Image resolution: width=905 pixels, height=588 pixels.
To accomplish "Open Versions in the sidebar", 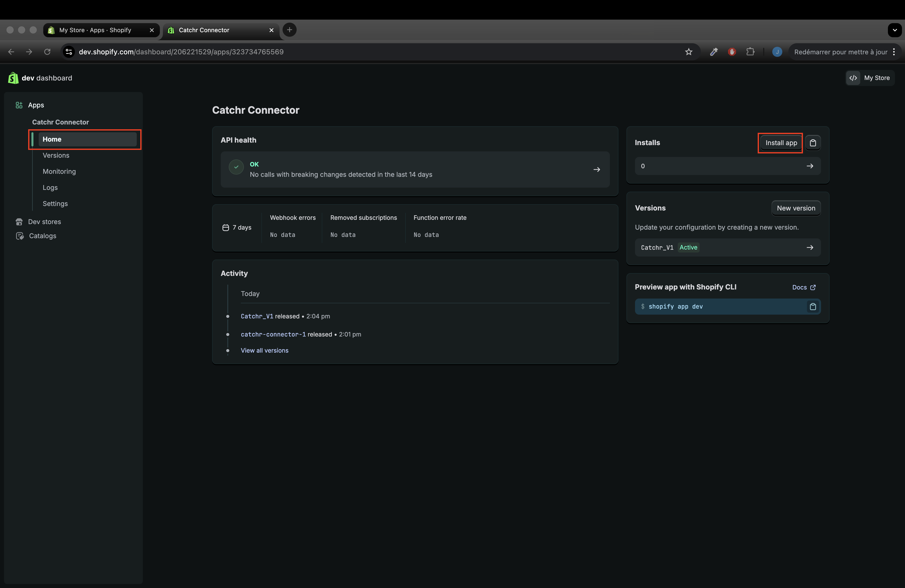I will coord(56,155).
